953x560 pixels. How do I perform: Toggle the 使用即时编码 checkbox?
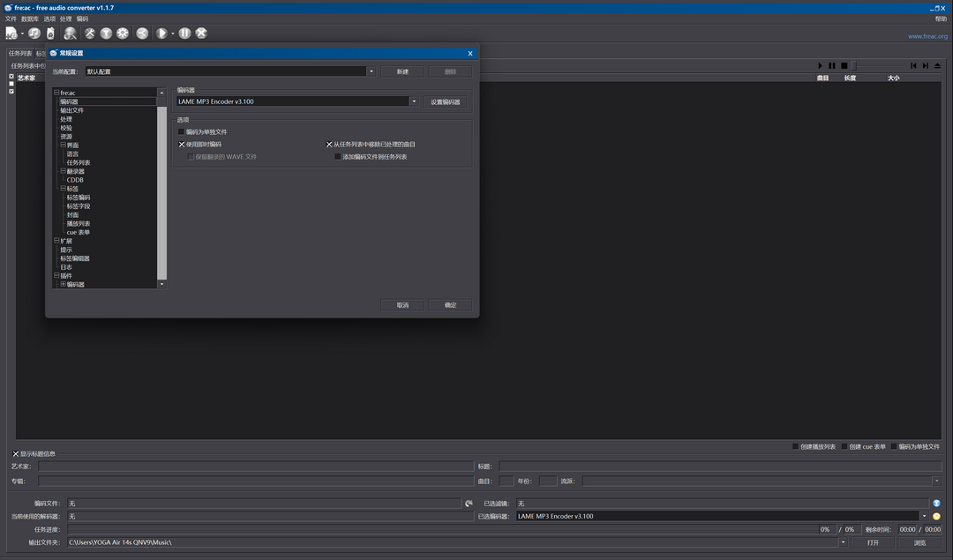pos(182,144)
